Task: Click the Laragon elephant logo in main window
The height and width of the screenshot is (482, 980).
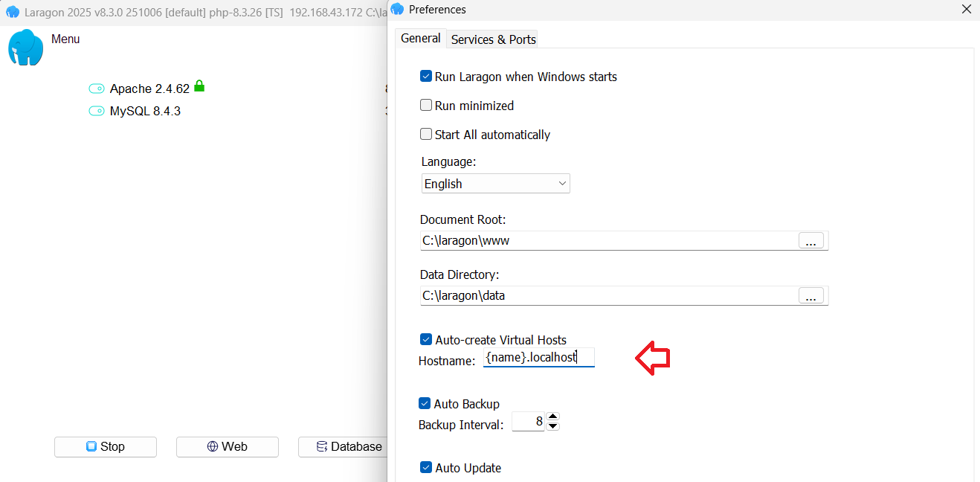Action: pyautogui.click(x=26, y=48)
